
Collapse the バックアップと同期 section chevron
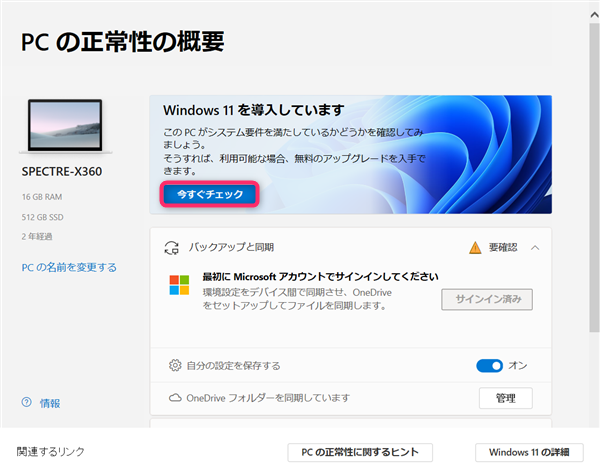click(535, 248)
